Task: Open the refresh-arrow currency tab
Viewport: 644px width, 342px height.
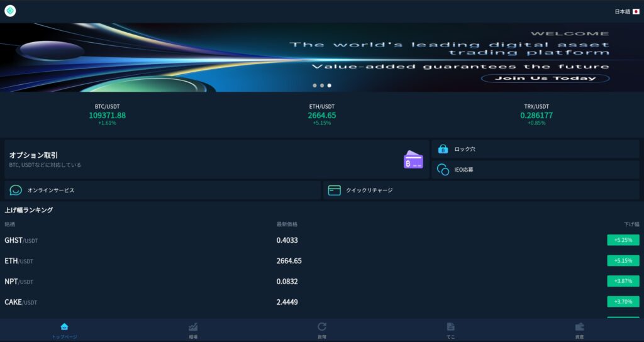Action: [322, 331]
